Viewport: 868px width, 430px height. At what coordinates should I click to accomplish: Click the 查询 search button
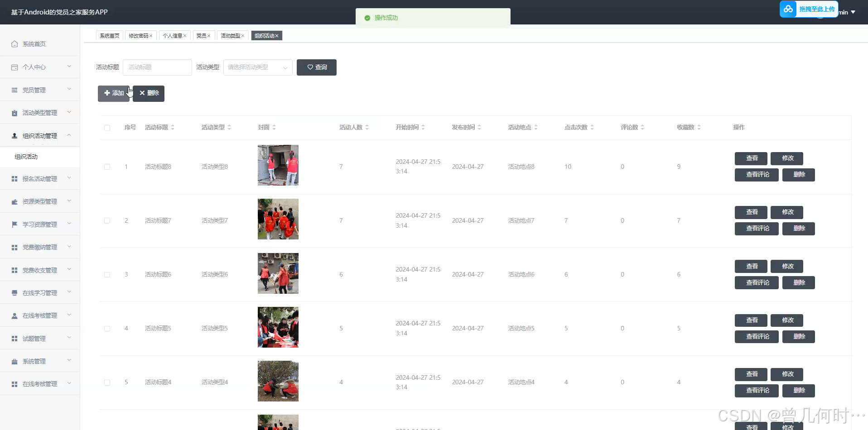click(x=317, y=67)
